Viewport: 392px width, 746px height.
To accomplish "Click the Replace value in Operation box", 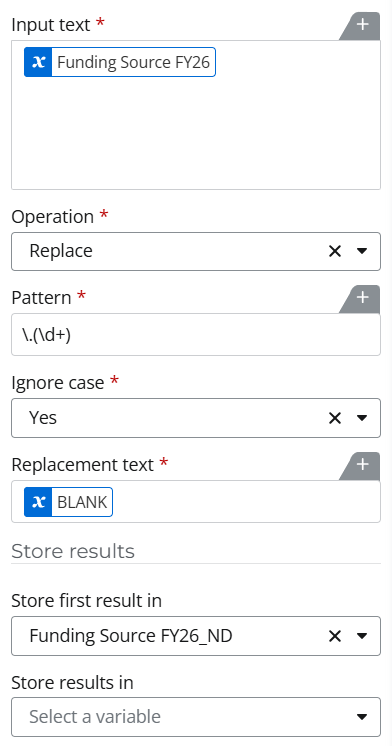I will pyautogui.click(x=61, y=251).
